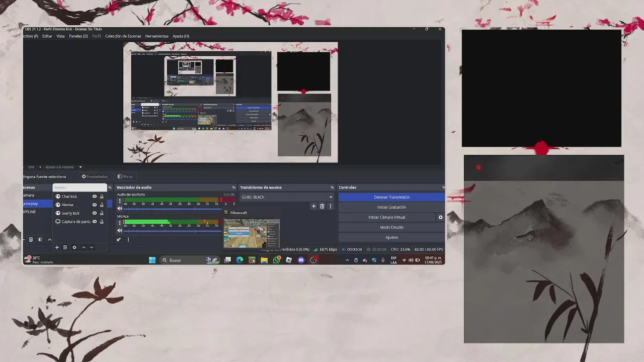
Task: Open scene filters icon in Escenas toolbar
Action: [x=40, y=239]
